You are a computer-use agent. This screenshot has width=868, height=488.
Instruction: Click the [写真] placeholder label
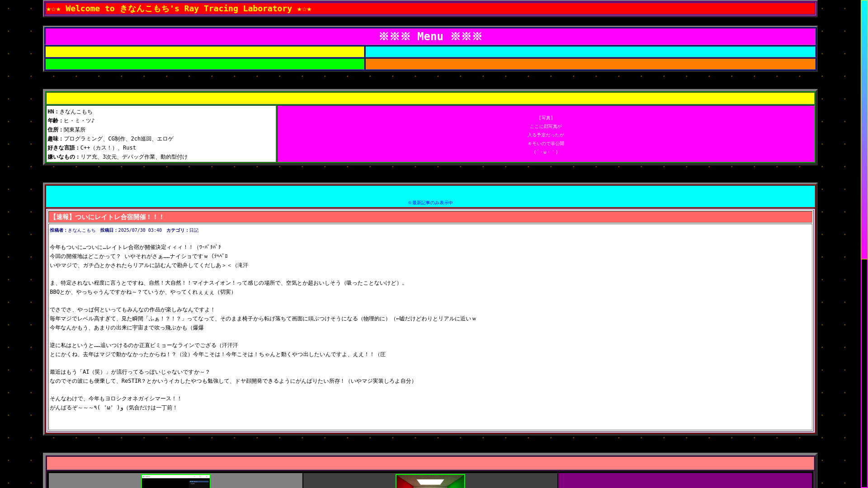click(x=546, y=118)
